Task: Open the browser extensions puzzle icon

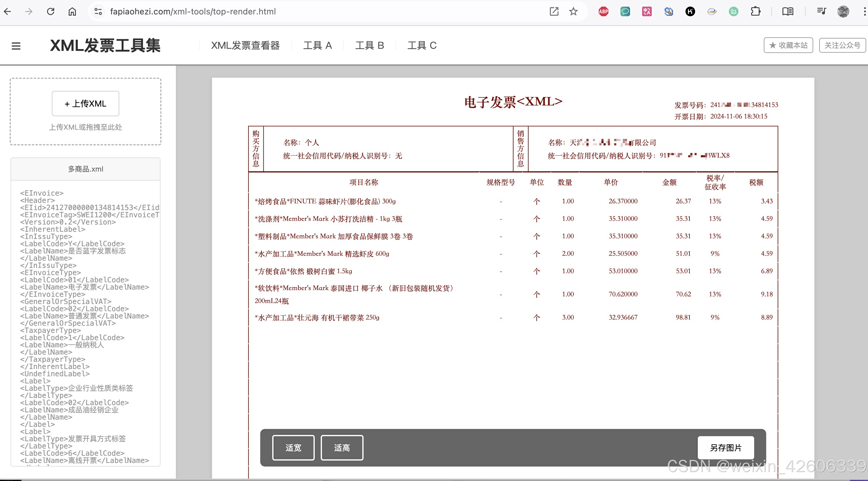Action: coord(755,11)
